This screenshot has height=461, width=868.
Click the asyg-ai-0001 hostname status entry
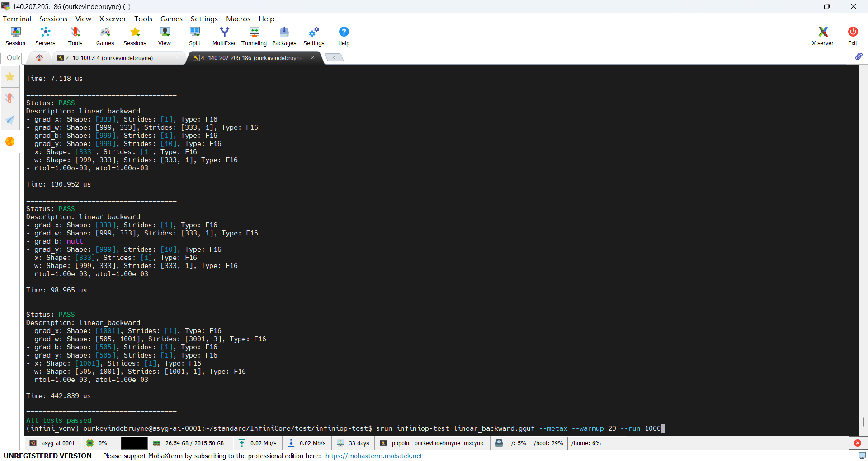pos(52,443)
